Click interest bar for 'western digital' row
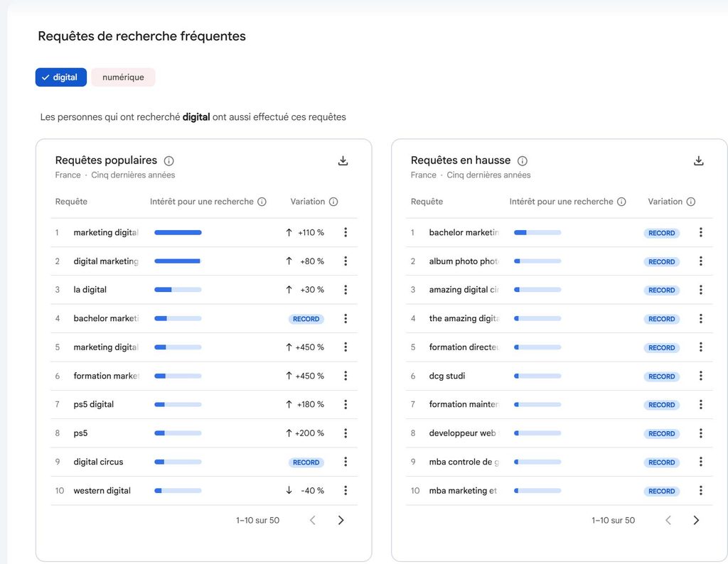Screen dimensions: 728x564 tap(178, 491)
